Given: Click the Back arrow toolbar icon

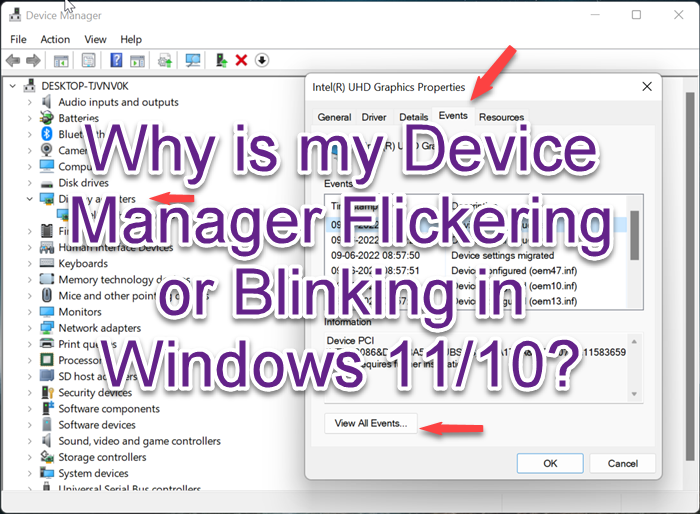Looking at the screenshot, I should (12, 60).
